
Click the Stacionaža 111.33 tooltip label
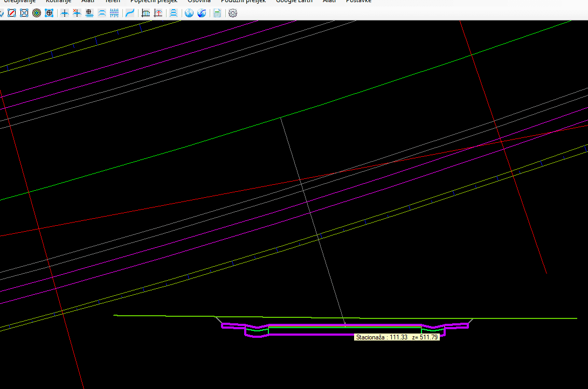point(397,337)
